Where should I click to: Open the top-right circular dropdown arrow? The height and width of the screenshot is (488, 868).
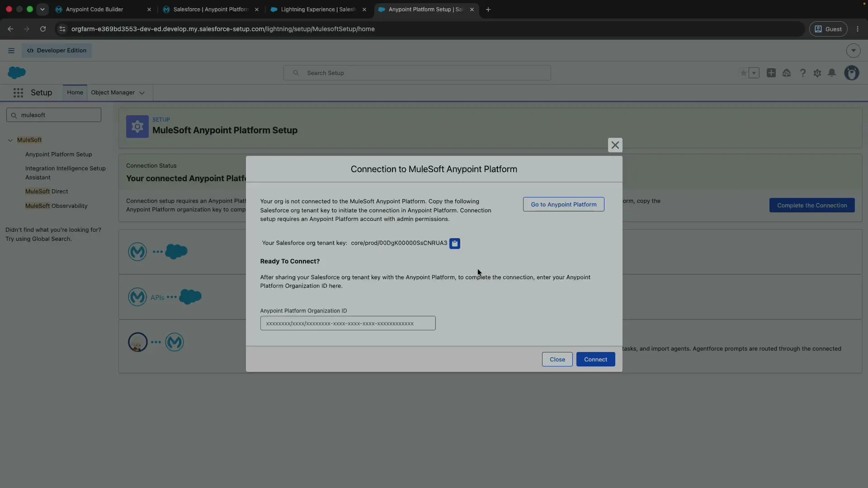coord(853,51)
